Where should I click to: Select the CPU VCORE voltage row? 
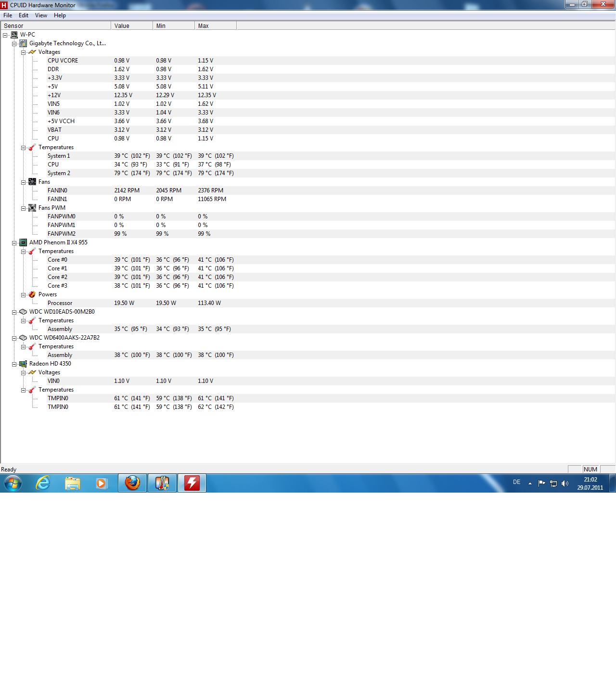click(x=331, y=61)
